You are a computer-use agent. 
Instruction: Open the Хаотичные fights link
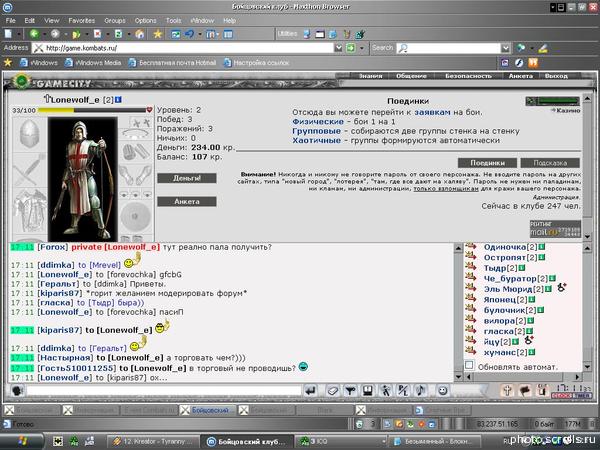pos(316,140)
